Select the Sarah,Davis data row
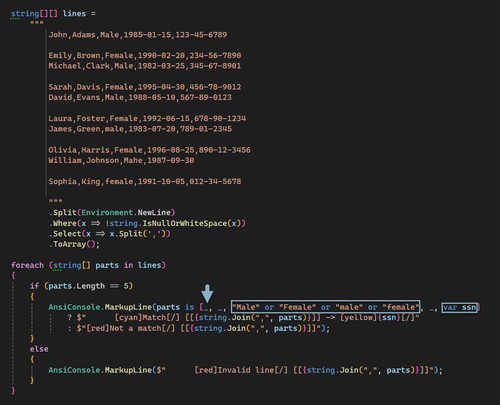Screen dimensions: 500x405 (145, 87)
